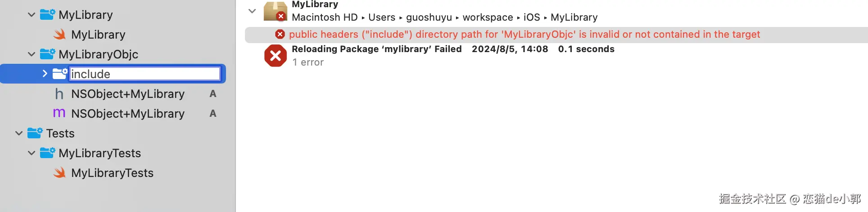Click the MyLibrary package icon with error badge
Image resolution: width=868 pixels, height=212 pixels.
click(x=275, y=11)
